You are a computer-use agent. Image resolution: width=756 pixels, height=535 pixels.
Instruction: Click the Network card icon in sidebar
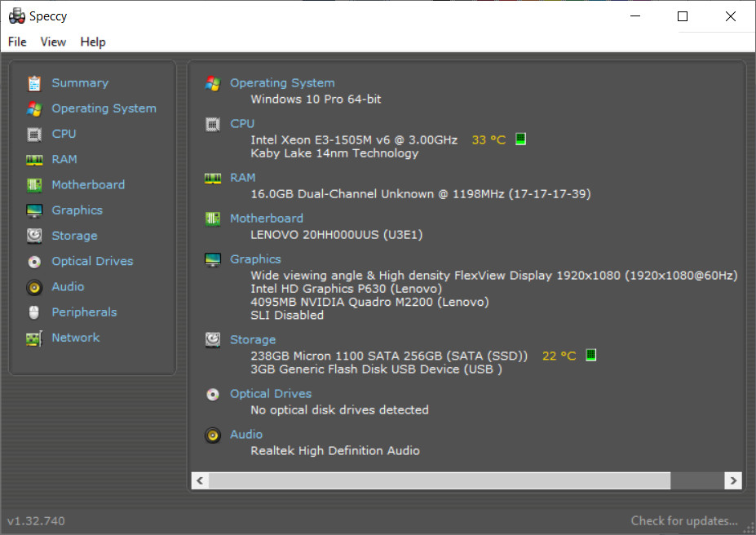point(34,338)
